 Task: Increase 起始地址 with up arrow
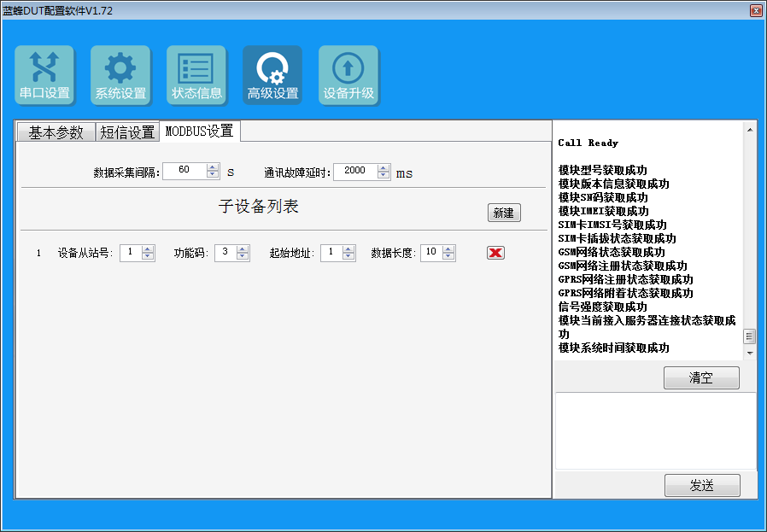click(348, 249)
